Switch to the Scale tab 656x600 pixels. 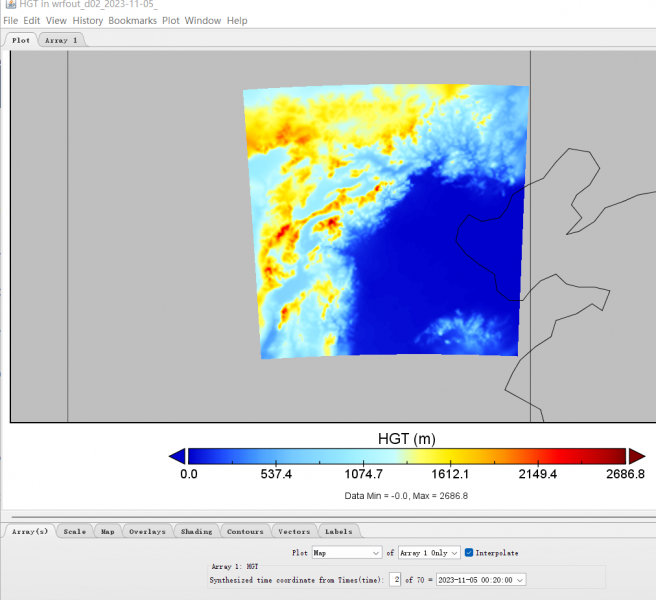tap(75, 531)
